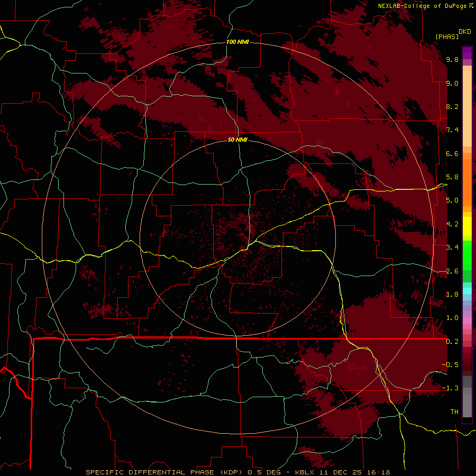Click the 8.2 scale value

pyautogui.click(x=452, y=106)
